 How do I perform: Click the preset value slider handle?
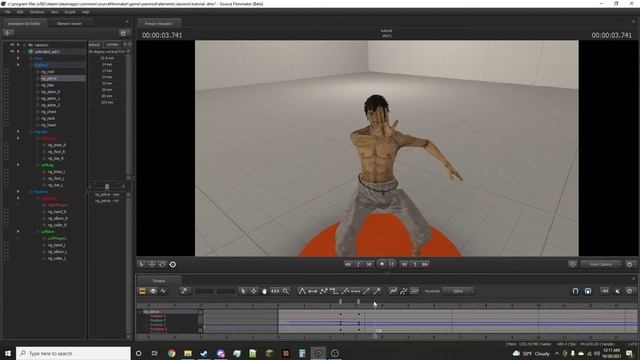[x=107, y=187]
